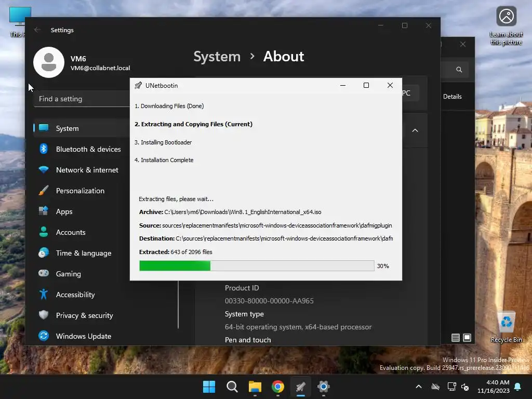Click the System type value text
This screenshot has height=399, width=532.
click(x=298, y=327)
